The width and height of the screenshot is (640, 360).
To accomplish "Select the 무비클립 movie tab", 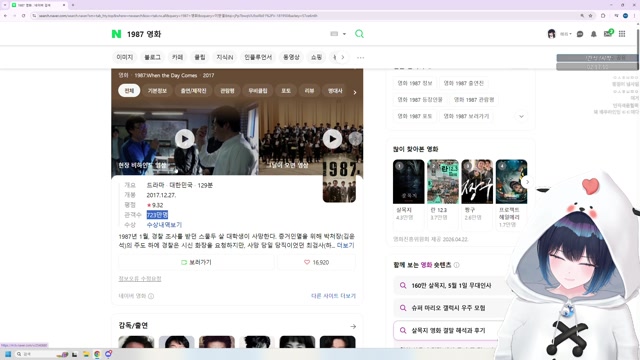I will click(x=258, y=91).
